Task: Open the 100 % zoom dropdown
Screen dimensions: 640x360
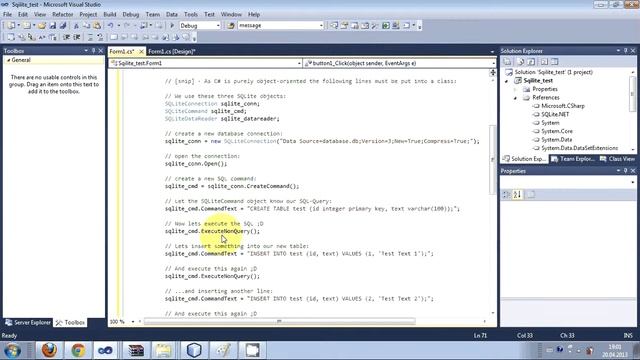Action: coord(133,322)
